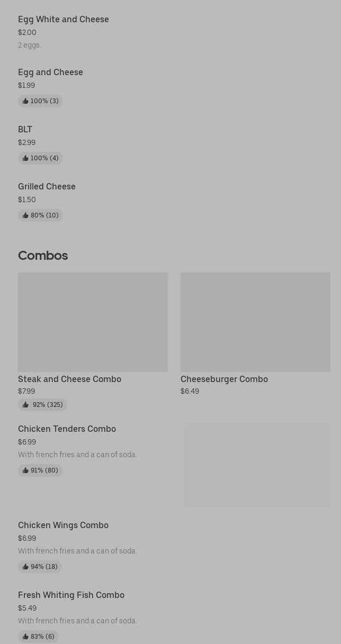This screenshot has height=644, width=341.
Task: Open the Cheeseburger Combo title
Action: coord(224,379)
